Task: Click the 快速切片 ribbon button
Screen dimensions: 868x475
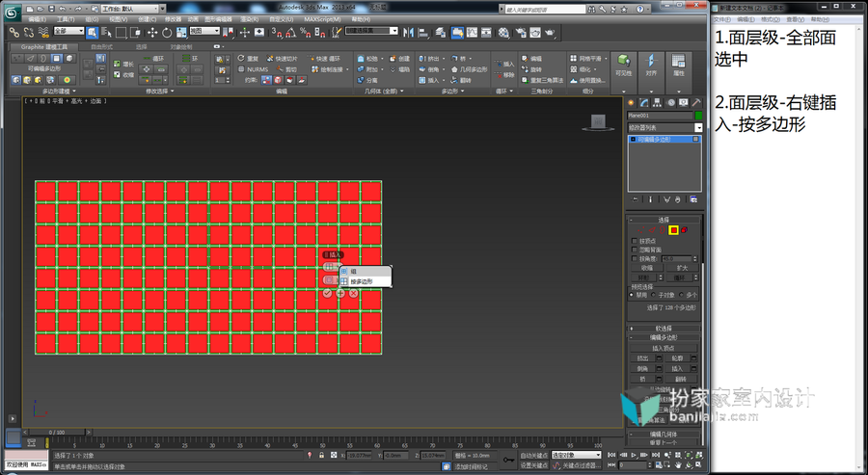Action: click(282, 59)
